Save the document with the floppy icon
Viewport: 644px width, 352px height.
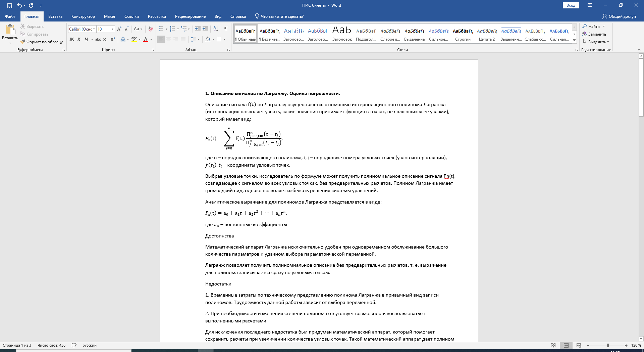coord(9,5)
